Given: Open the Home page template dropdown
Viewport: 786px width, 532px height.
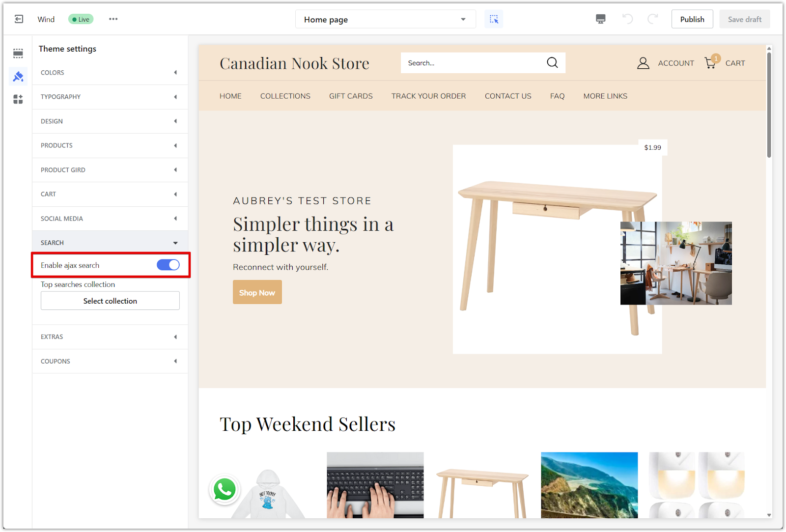Looking at the screenshot, I should tap(385, 20).
